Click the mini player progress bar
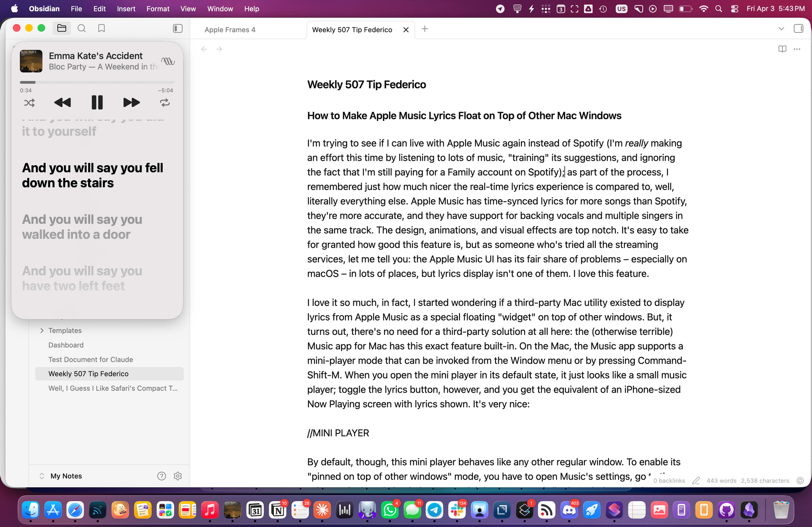The width and height of the screenshot is (812, 527). point(97,82)
